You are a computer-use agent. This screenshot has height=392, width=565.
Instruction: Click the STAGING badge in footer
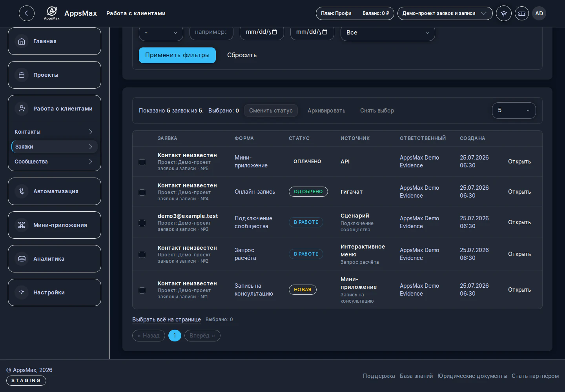click(26, 381)
